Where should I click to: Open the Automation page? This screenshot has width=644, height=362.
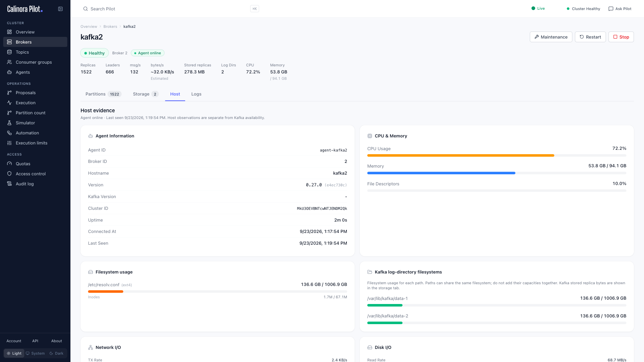click(x=35, y=133)
